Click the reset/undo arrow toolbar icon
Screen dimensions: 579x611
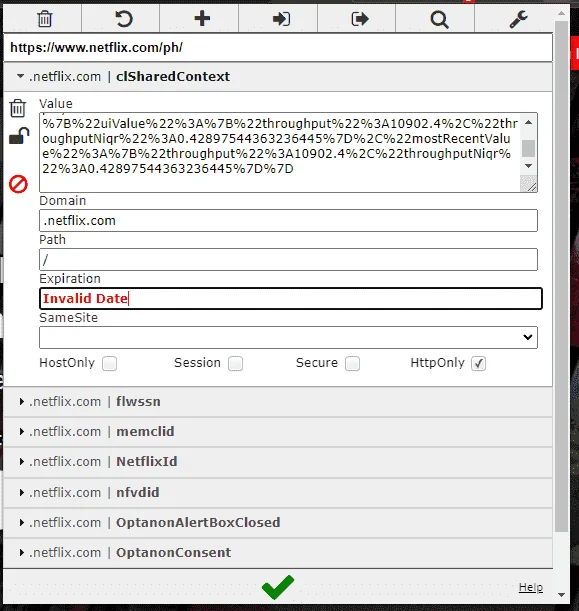click(x=124, y=19)
